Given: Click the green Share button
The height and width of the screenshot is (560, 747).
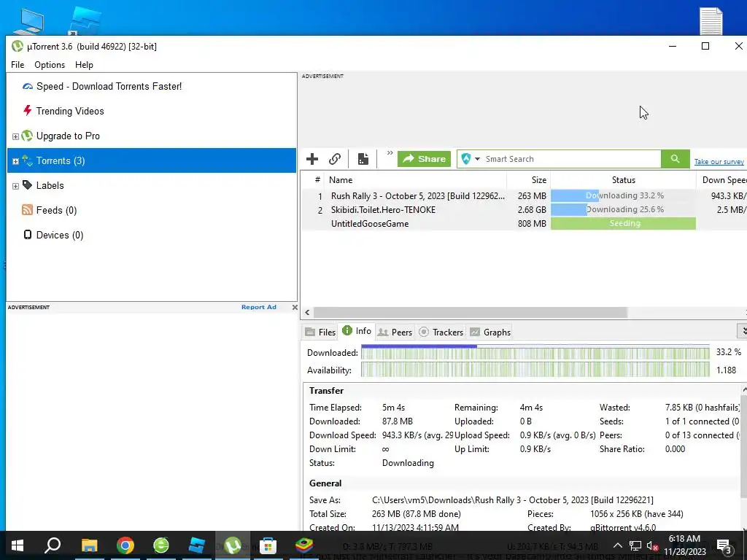Looking at the screenshot, I should pyautogui.click(x=424, y=159).
